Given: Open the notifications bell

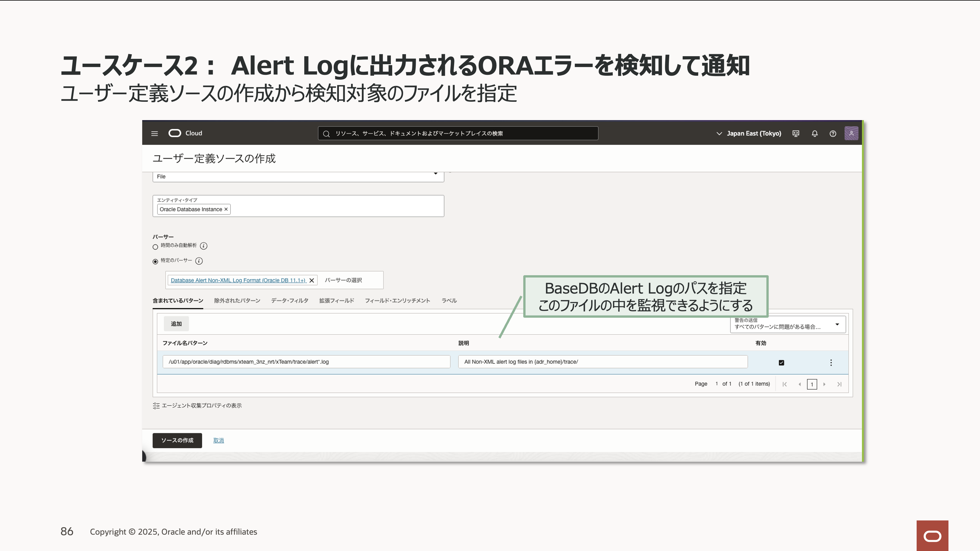Looking at the screenshot, I should (x=815, y=134).
